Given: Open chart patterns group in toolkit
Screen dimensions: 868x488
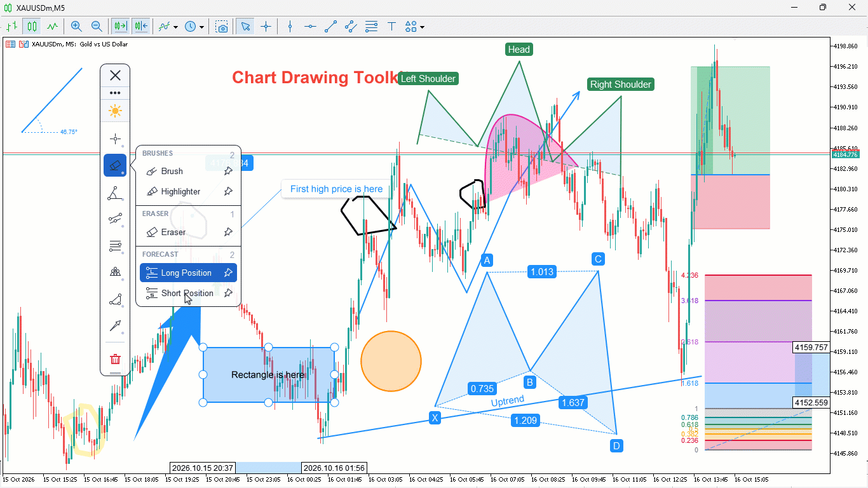Looking at the screenshot, I should point(115,272).
